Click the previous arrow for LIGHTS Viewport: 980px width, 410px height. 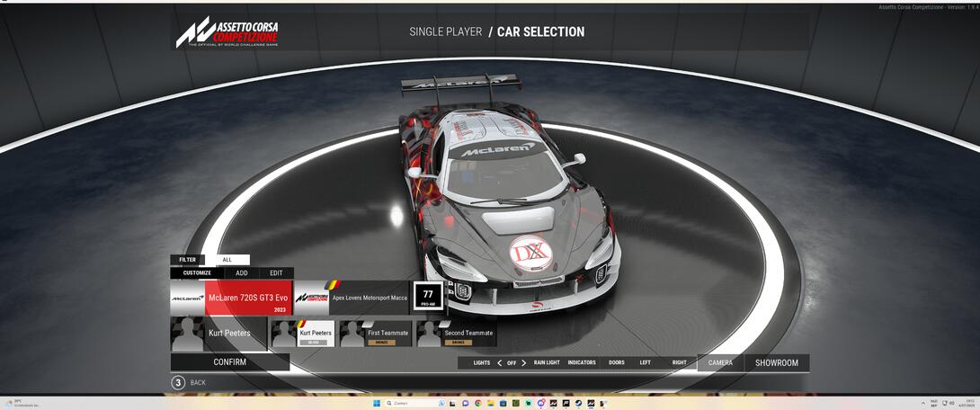499,362
